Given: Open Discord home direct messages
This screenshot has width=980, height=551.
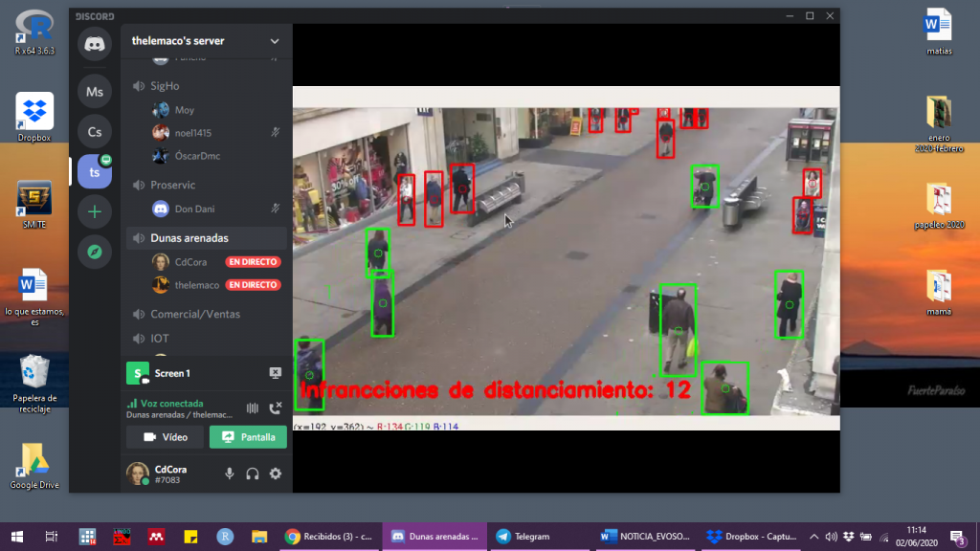Looking at the screenshot, I should point(94,44).
